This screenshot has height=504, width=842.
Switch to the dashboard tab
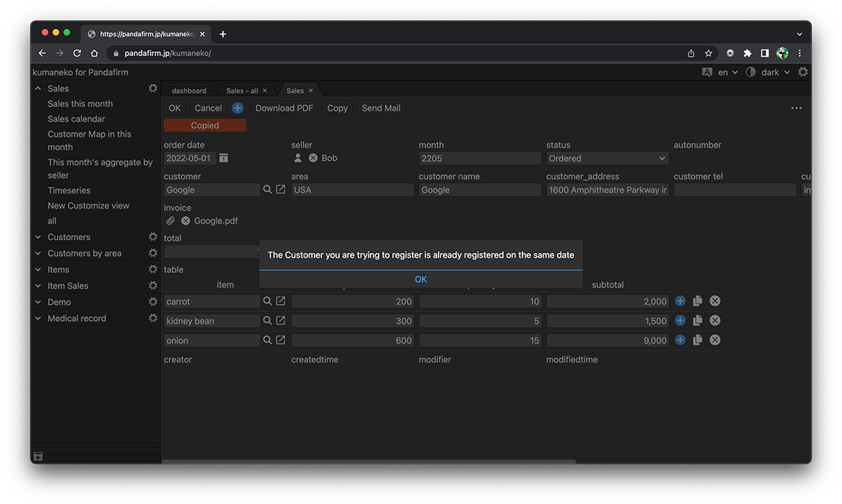(x=189, y=91)
